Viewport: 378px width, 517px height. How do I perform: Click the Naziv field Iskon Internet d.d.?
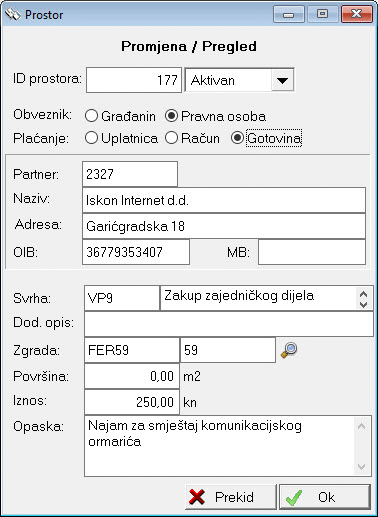coord(224,200)
